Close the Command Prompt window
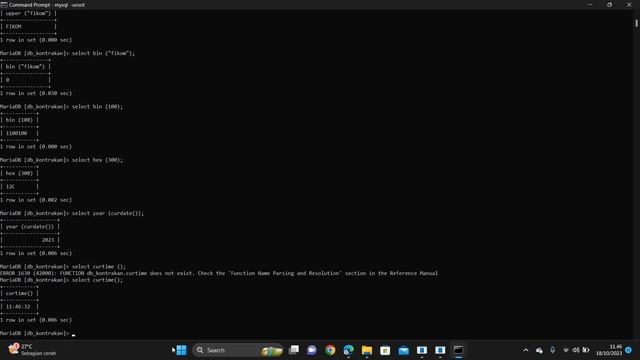This screenshot has height=360, width=640. click(629, 5)
